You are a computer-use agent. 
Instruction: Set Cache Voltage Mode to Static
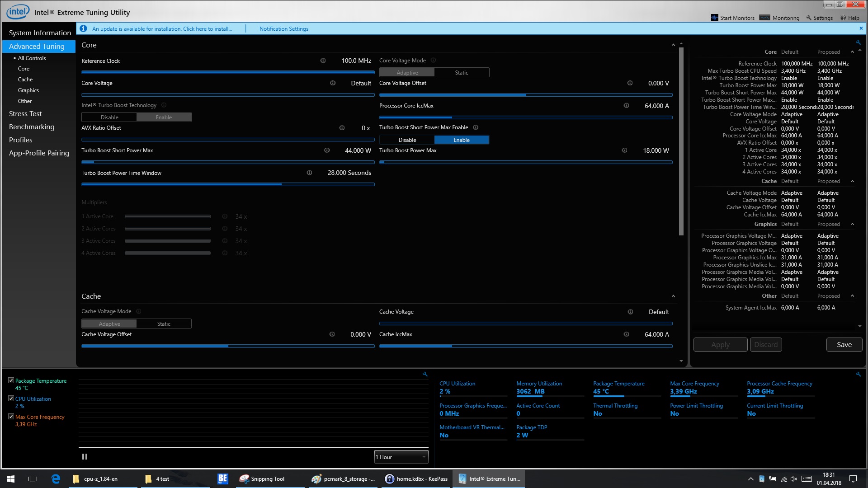pos(164,324)
